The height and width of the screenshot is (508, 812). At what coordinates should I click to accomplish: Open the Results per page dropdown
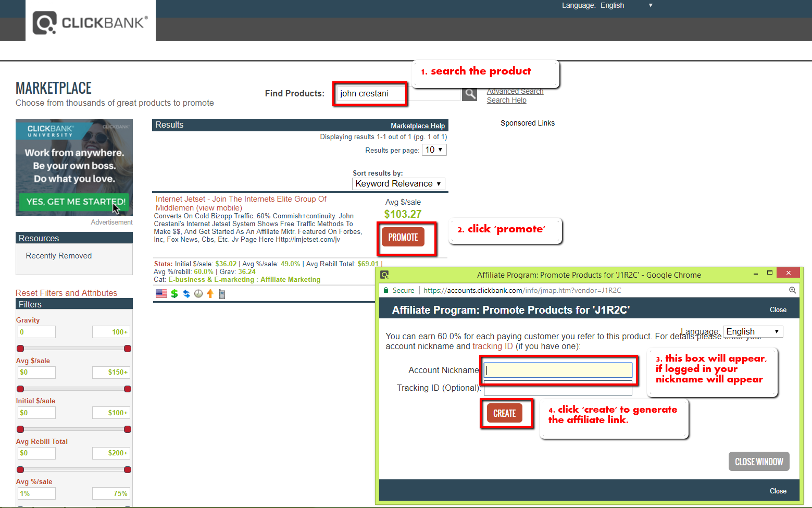(434, 150)
